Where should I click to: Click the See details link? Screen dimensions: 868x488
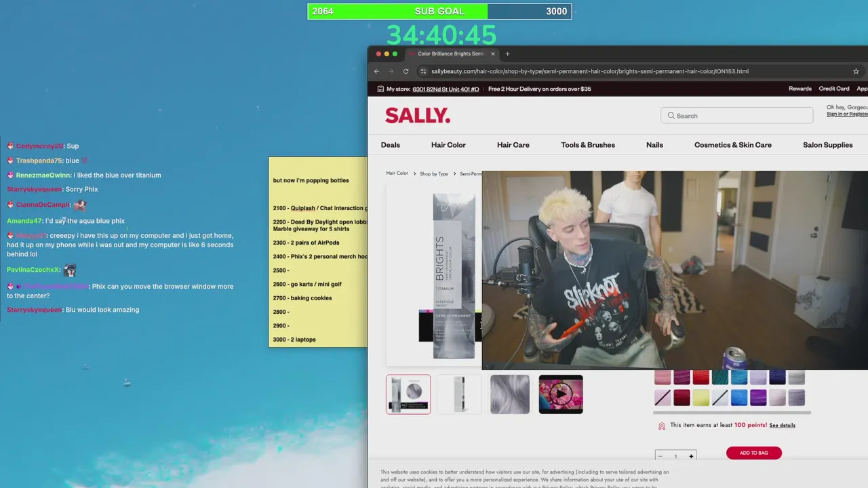coord(783,426)
